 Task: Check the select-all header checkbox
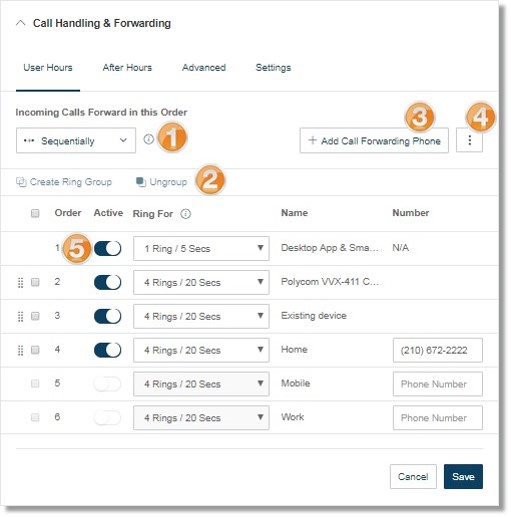click(35, 213)
